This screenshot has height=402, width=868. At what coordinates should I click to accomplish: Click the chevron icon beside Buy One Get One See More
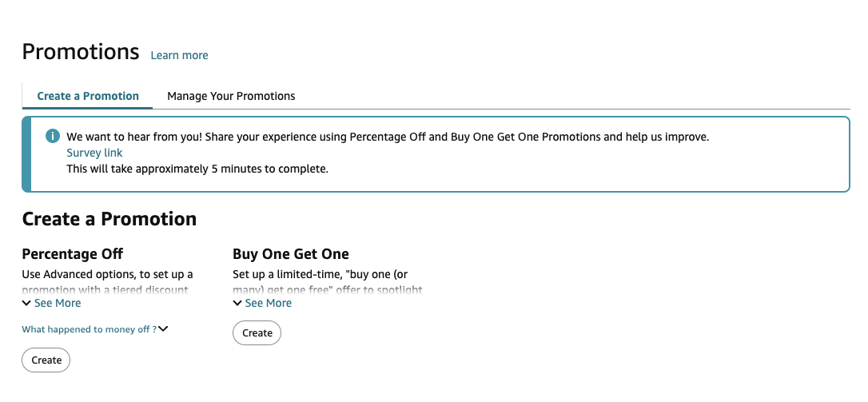237,304
